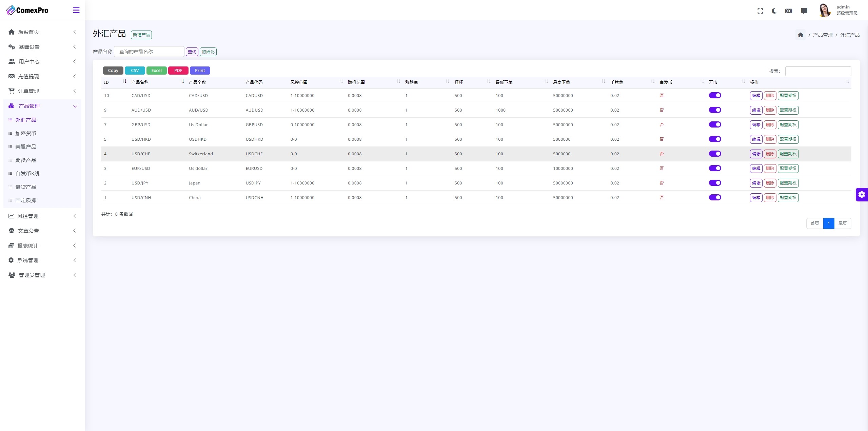Click the 新增产品 button
The image size is (868, 431).
[141, 34]
